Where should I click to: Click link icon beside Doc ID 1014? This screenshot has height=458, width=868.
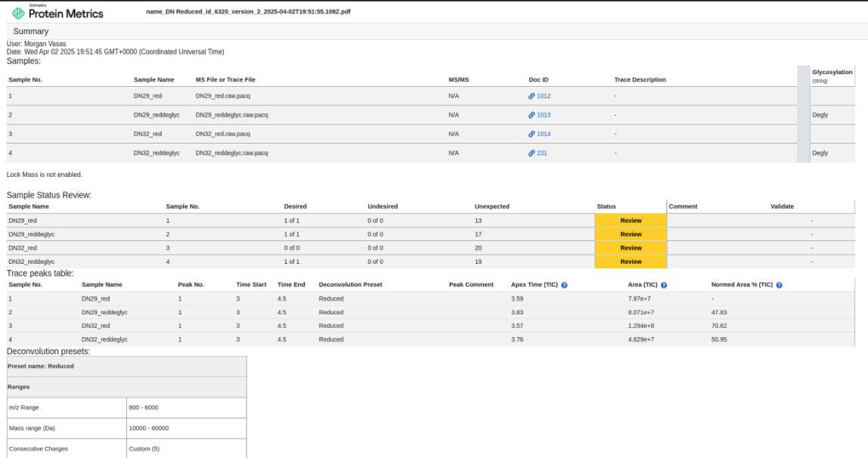click(x=532, y=134)
